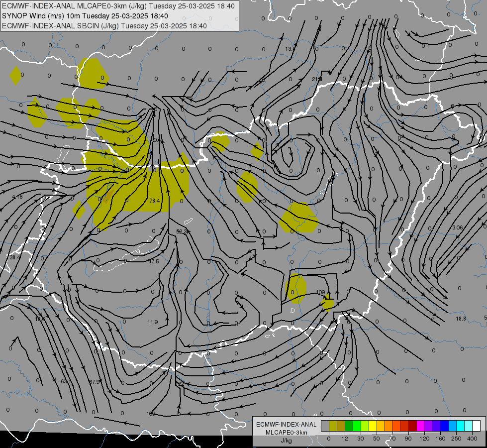
Task: Click the '78.4' value on the map
Action: click(x=155, y=201)
